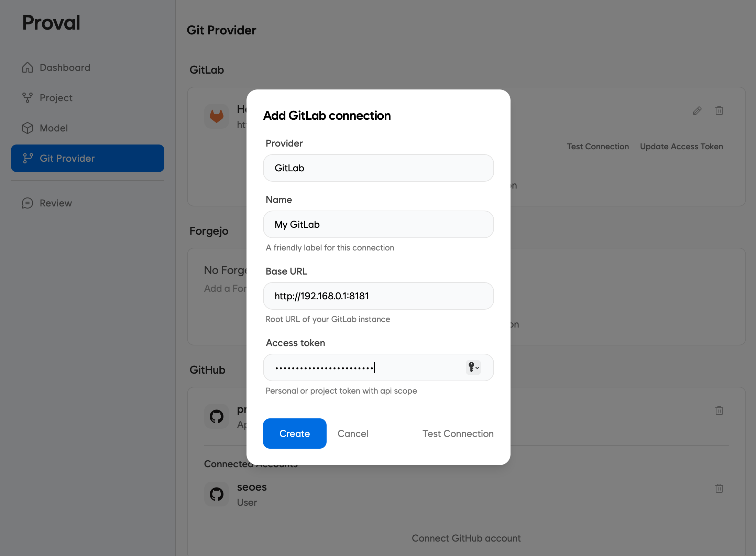
Task: Click the 'User' label under seoes
Action: (247, 503)
